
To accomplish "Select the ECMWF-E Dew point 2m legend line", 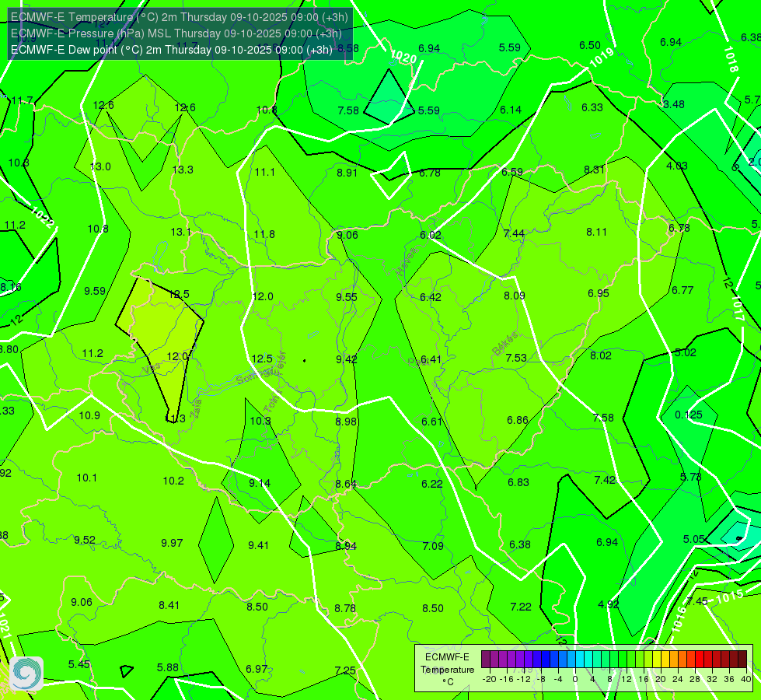I will (171, 50).
